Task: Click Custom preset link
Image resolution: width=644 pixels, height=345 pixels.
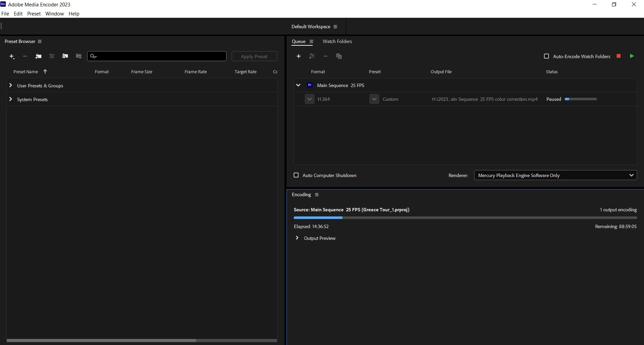Action: [x=390, y=99]
